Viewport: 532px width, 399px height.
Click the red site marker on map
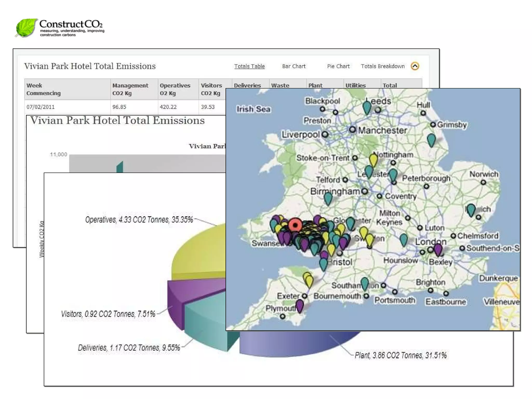point(295,225)
